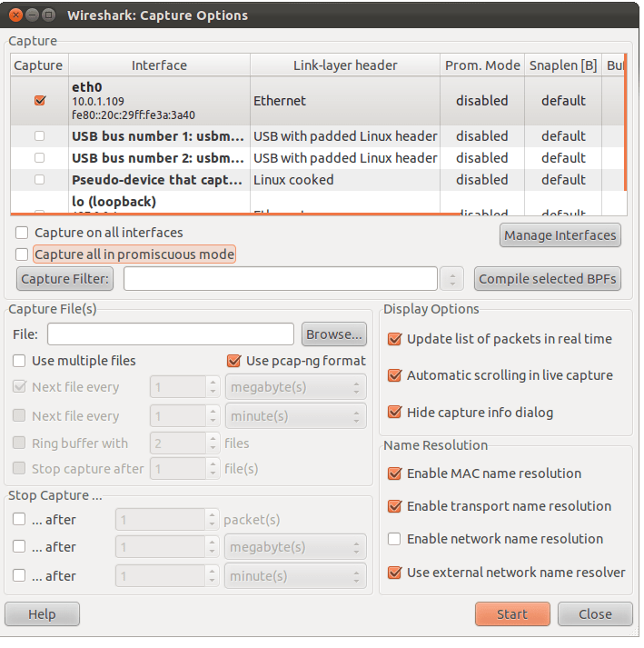The height and width of the screenshot is (648, 644).
Task: Close the Capture Options dialog
Action: [595, 614]
